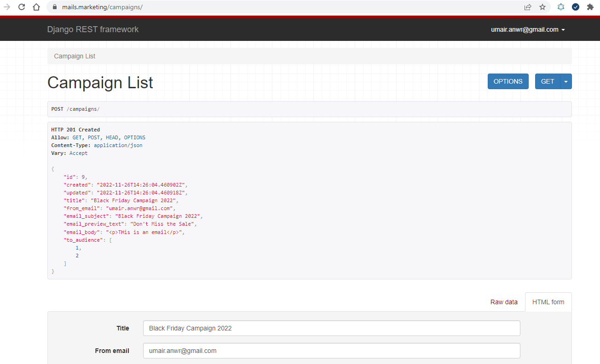Bookmark this page with star
This screenshot has width=600, height=364.
click(x=542, y=7)
